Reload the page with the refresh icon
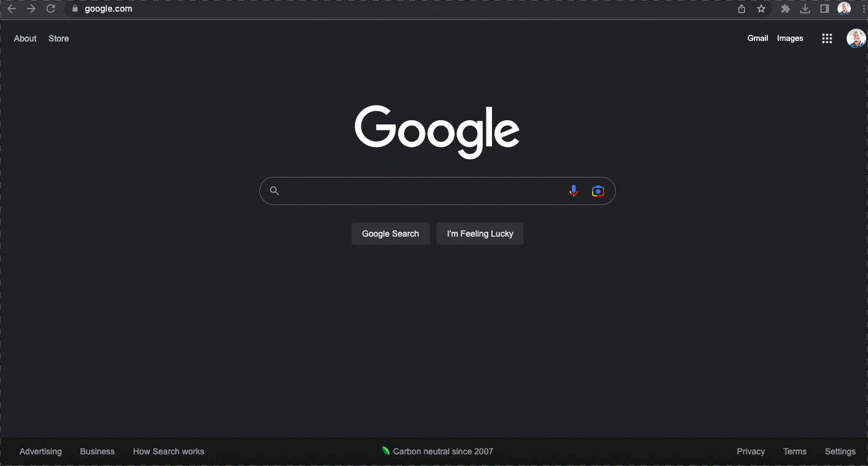Image resolution: width=868 pixels, height=466 pixels. tap(51, 9)
